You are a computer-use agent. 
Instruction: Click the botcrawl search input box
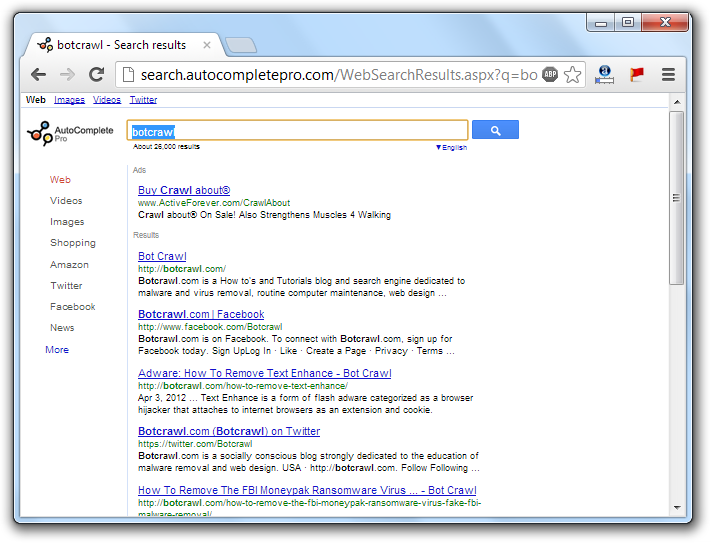297,131
